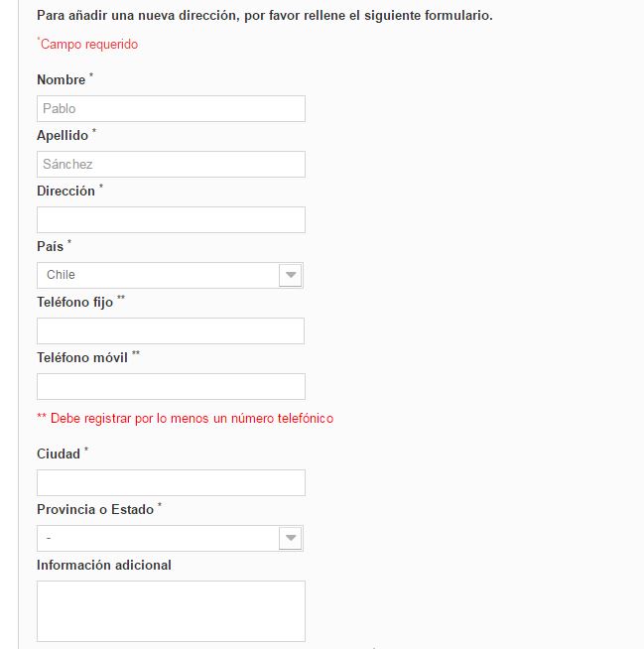Expand the Provincia o Estado dropdown arrow

pos(291,538)
